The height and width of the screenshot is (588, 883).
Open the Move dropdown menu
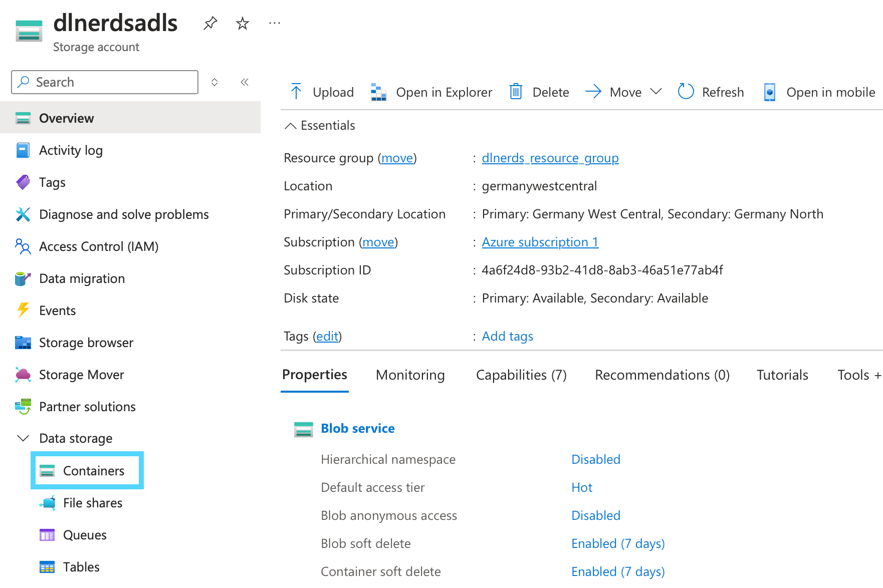655,92
